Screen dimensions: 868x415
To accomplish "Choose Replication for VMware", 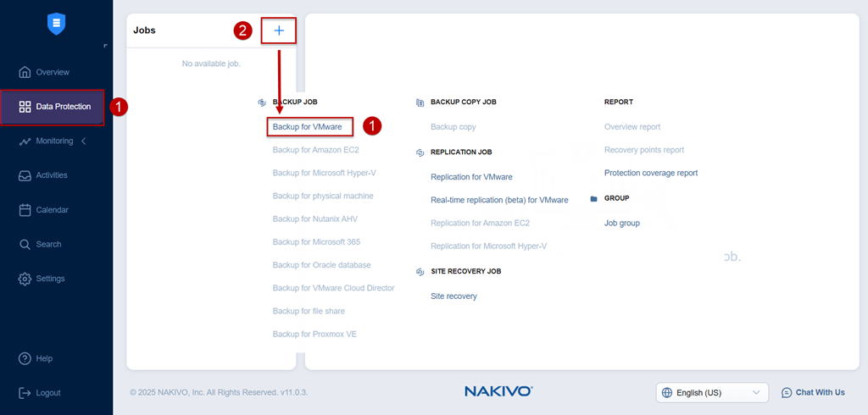I will [x=471, y=177].
